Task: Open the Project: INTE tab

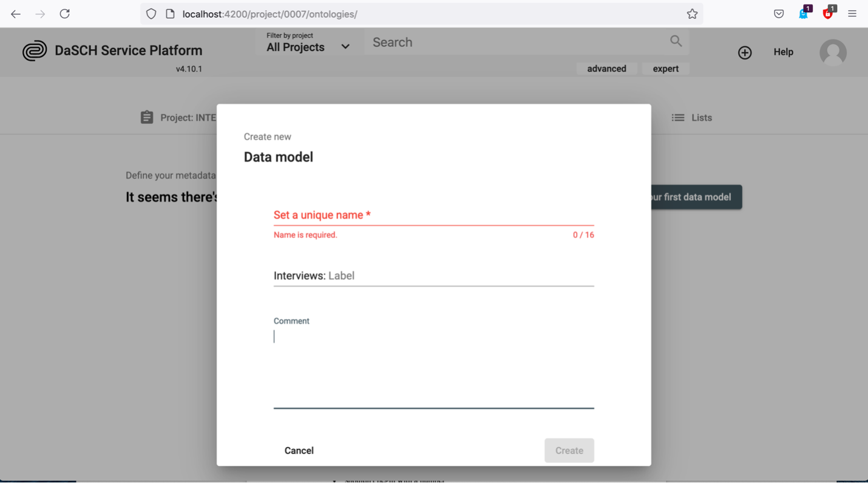Action: (x=178, y=118)
